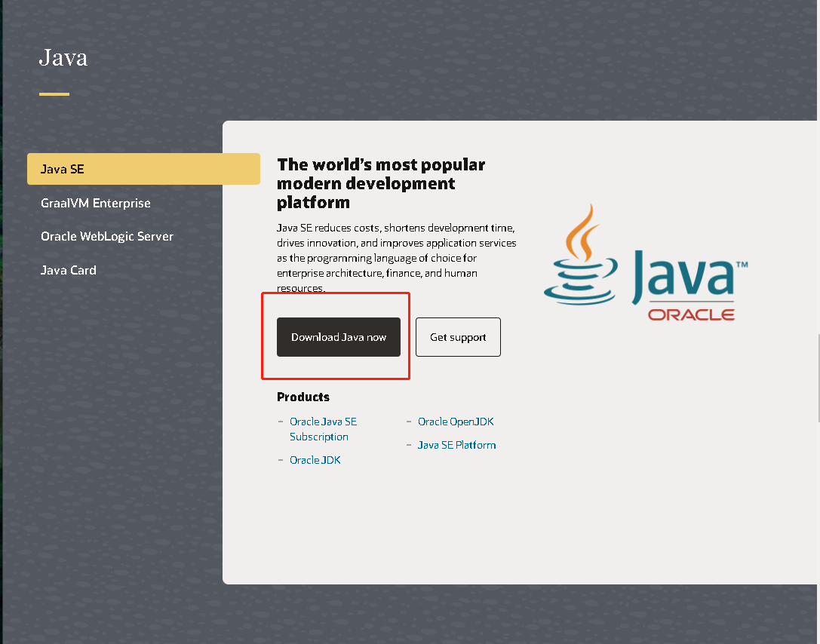Select GraalVM Enterprise in the sidebar

(95, 203)
